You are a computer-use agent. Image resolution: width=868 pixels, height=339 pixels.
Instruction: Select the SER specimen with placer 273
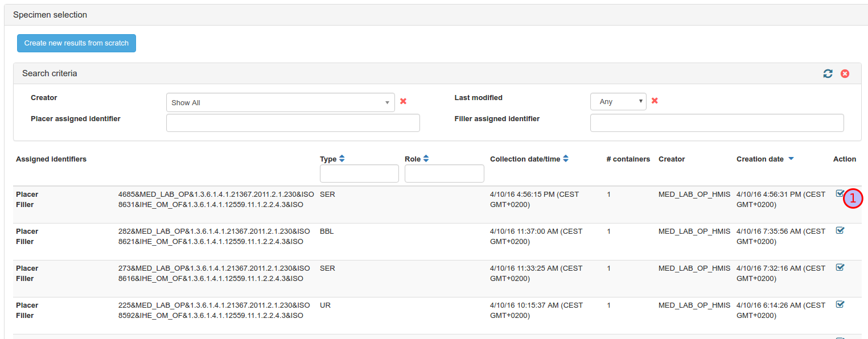click(x=840, y=267)
